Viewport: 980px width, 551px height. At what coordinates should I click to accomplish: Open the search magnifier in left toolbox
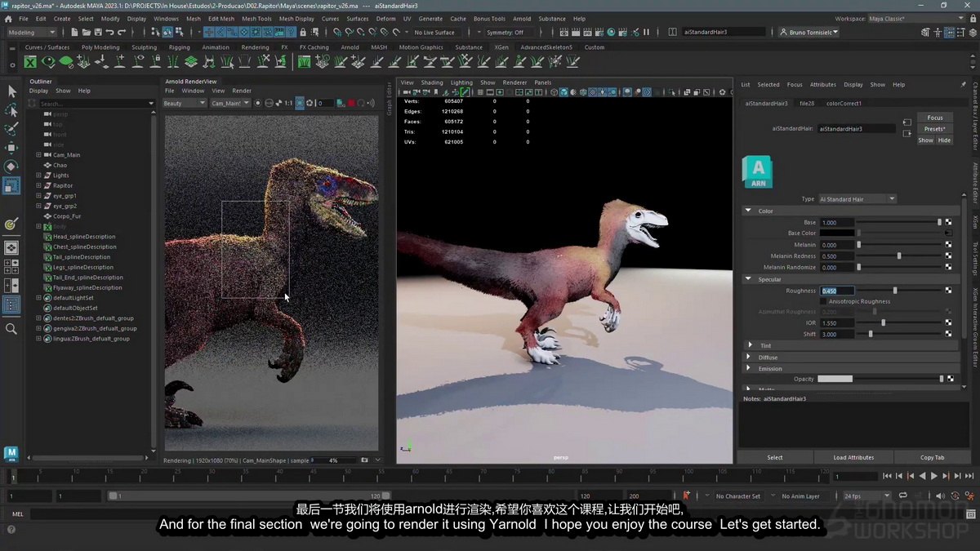click(x=11, y=329)
